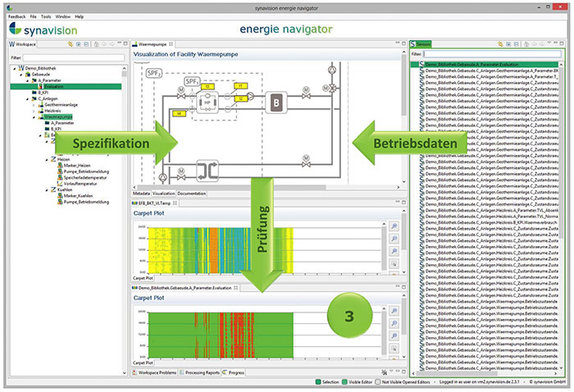Switch to the Metadata tab
Screen dimensions: 574x392
[x=141, y=194]
